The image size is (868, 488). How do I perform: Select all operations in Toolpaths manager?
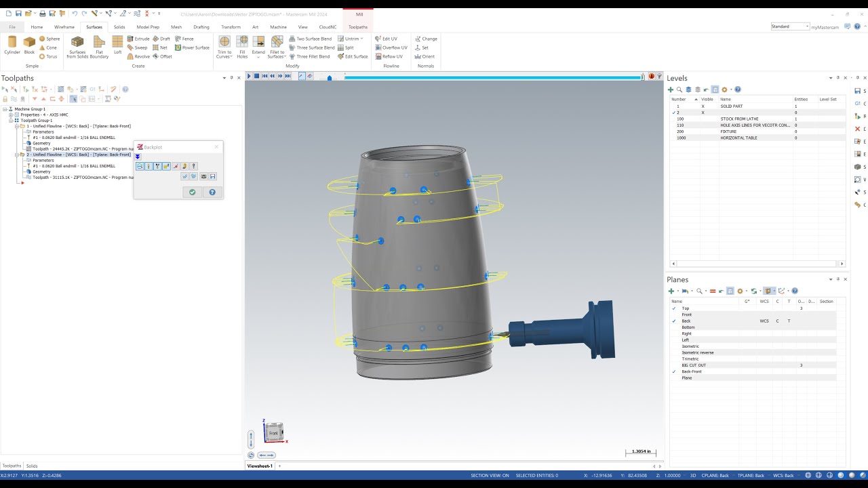click(x=5, y=89)
